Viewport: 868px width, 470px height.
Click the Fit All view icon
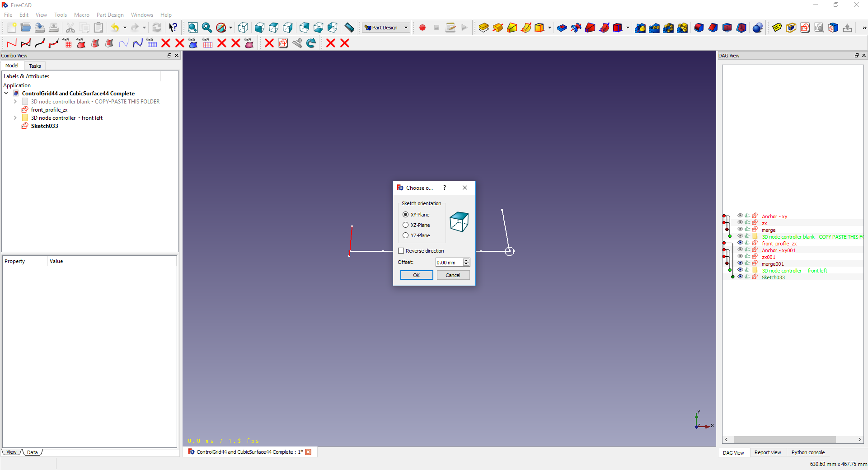pos(192,28)
